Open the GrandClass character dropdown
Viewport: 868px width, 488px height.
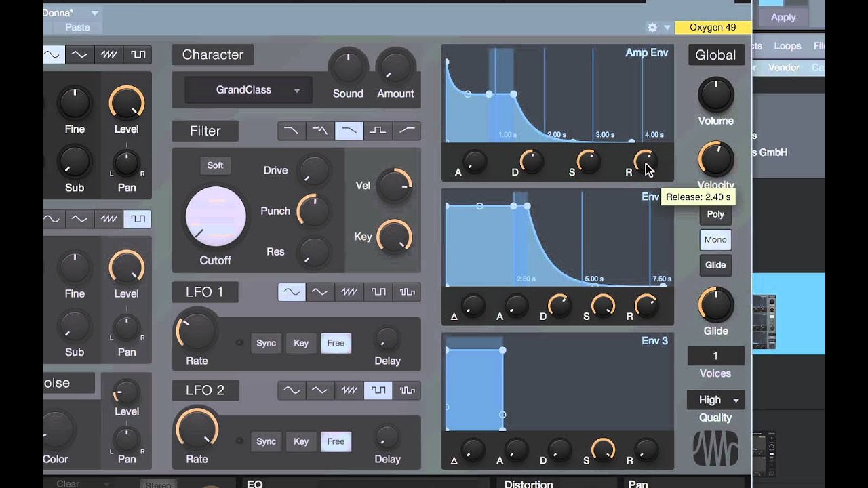tap(248, 89)
